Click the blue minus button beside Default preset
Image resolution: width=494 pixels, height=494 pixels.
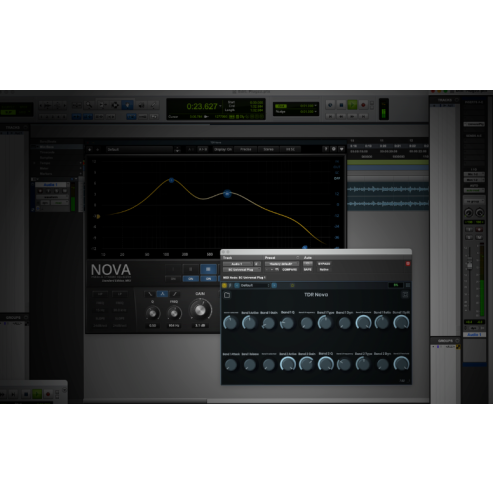(237, 285)
